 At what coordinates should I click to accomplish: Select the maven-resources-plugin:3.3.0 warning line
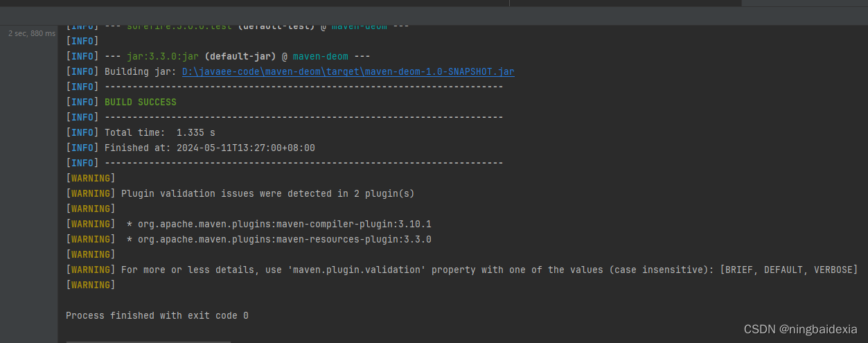click(x=249, y=239)
